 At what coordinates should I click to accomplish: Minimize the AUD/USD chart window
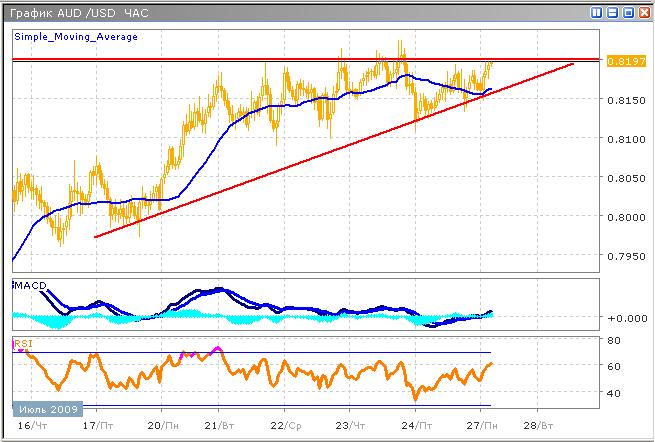612,13
